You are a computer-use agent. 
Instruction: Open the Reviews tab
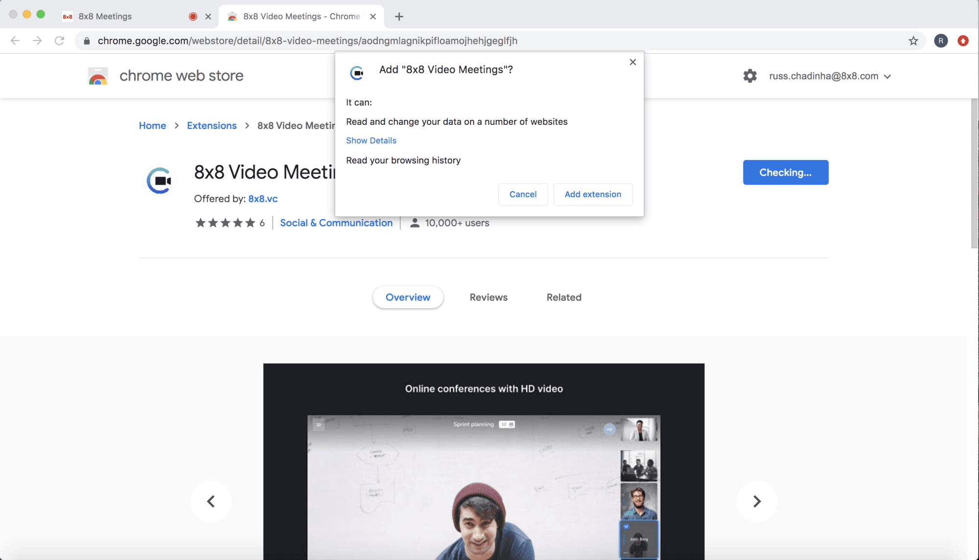pos(489,297)
